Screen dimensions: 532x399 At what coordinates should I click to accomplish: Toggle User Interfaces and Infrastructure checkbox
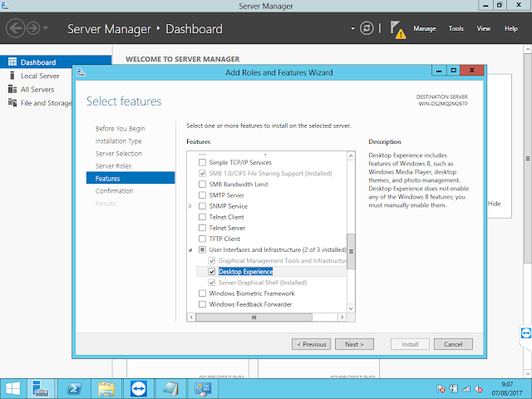(x=202, y=249)
